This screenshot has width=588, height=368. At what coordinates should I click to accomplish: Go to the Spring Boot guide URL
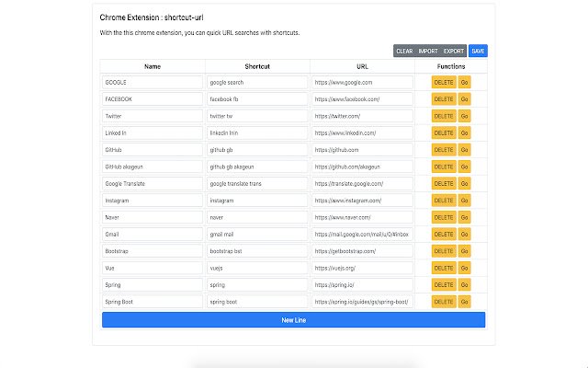point(464,302)
